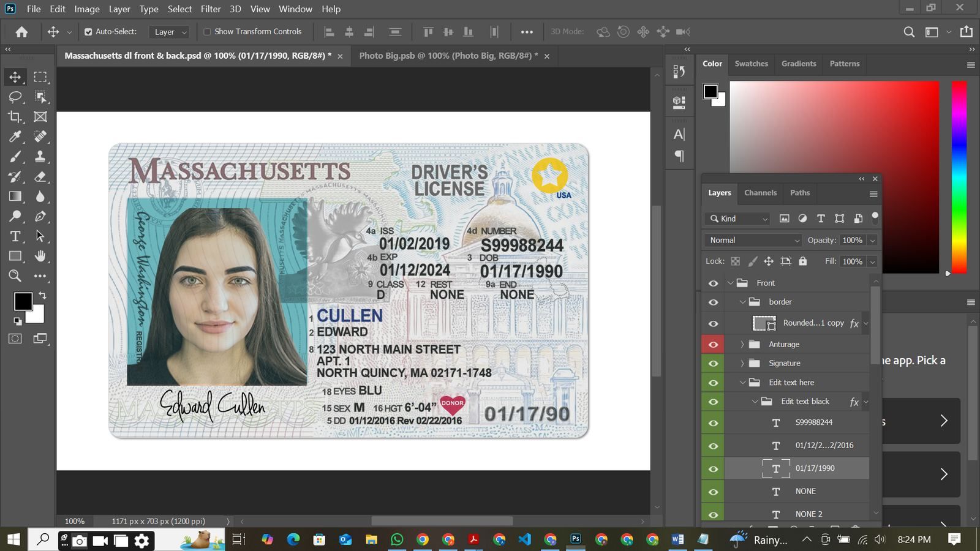Select the Blur tool
Screen dimensions: 980x551
click(40, 197)
